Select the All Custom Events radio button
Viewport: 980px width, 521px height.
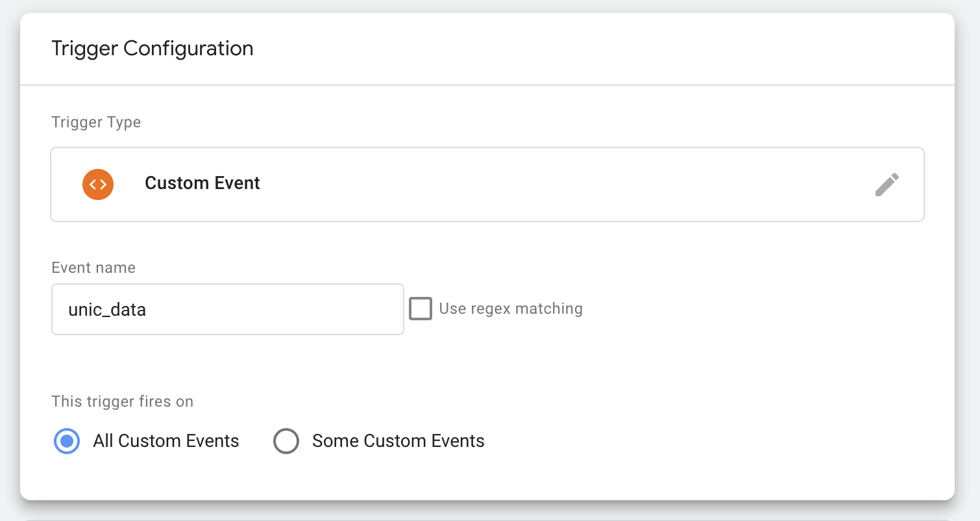66,442
